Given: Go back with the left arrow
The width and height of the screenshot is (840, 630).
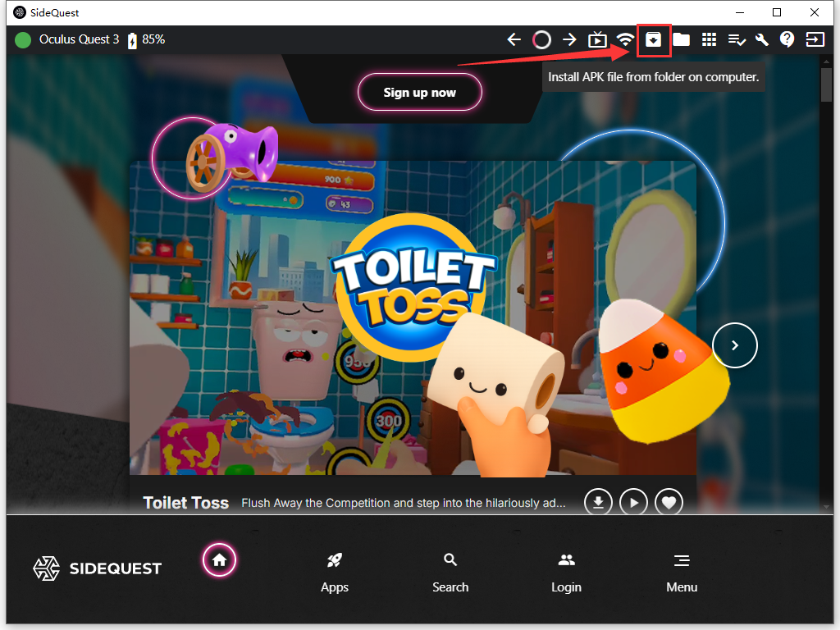Looking at the screenshot, I should coord(514,39).
